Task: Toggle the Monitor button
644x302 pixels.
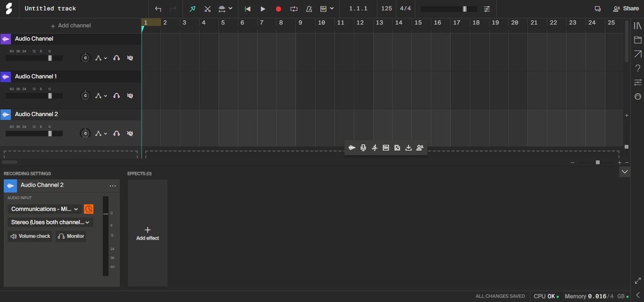Action: pyautogui.click(x=70, y=236)
